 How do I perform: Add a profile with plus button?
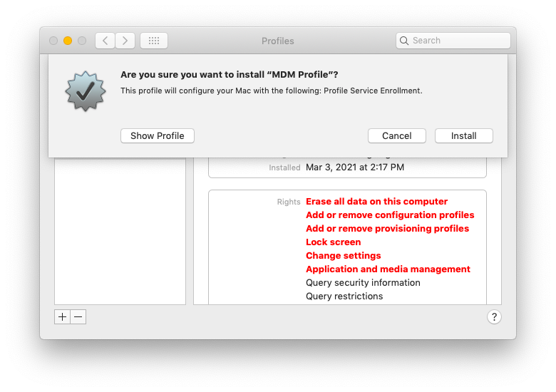63,316
